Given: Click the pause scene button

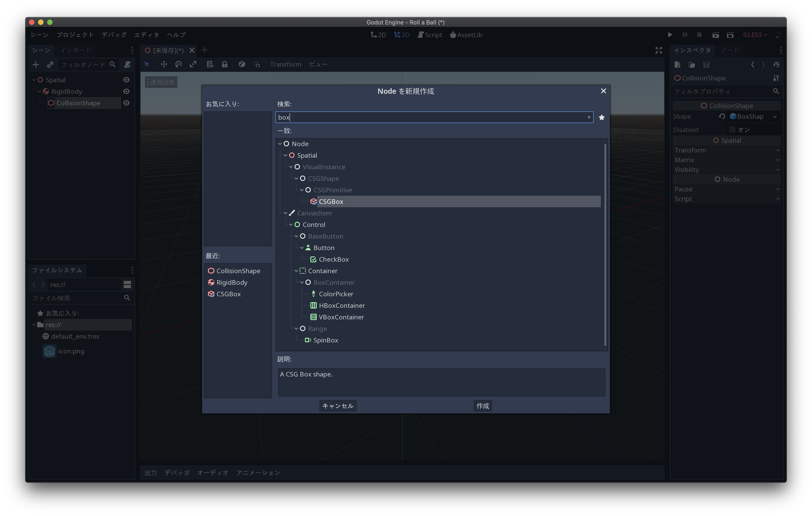Looking at the screenshot, I should click(x=684, y=35).
